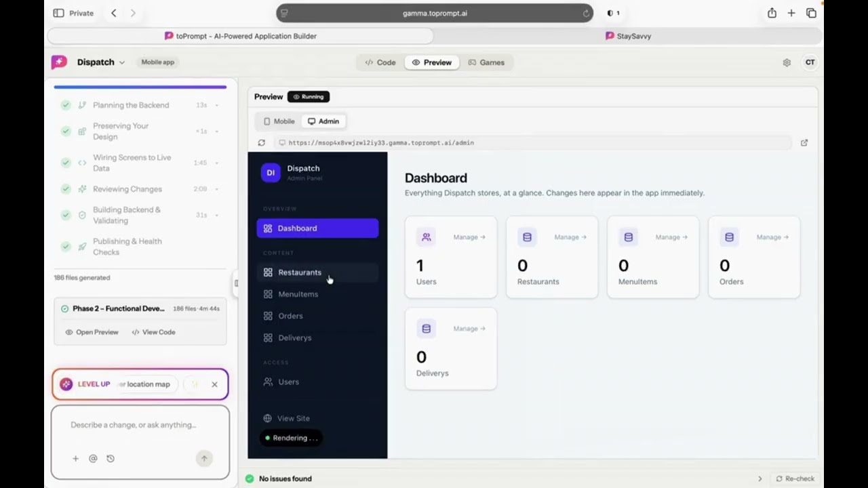Viewport: 868px width, 488px height.
Task: Click the LEVEL UP sparkle icon
Action: [x=66, y=384]
